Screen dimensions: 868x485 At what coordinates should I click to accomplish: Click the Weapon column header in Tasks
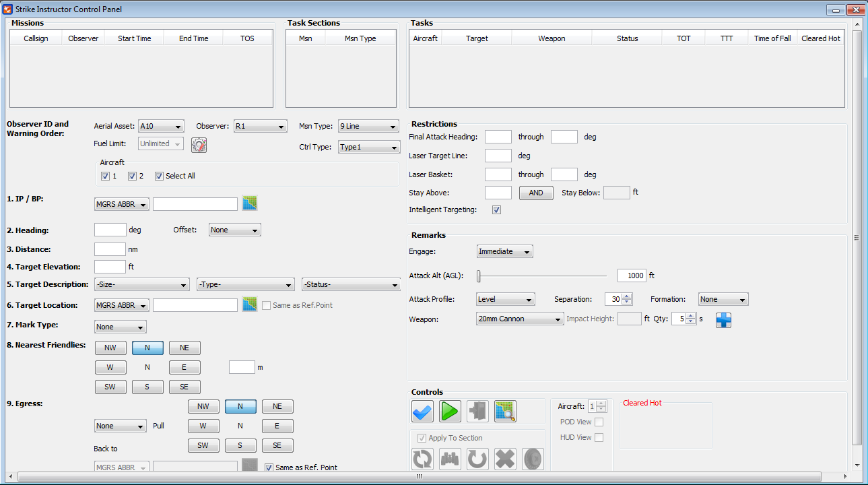pos(552,38)
